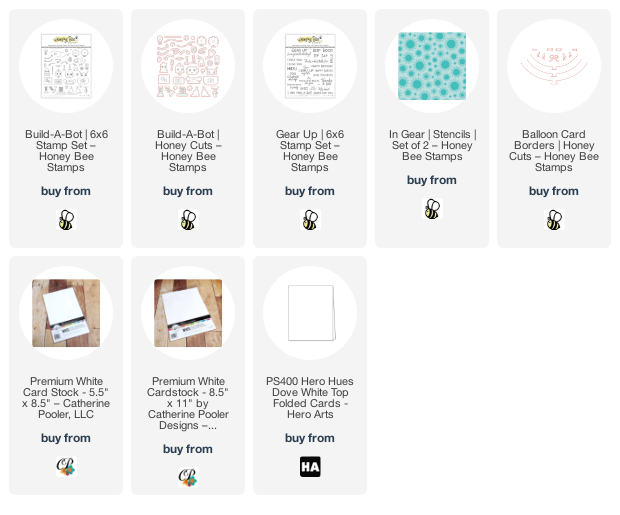Open the Build-A-Bot 6x6 Stamp Set thumbnail
The width and height of the screenshot is (620, 515).
click(66, 66)
